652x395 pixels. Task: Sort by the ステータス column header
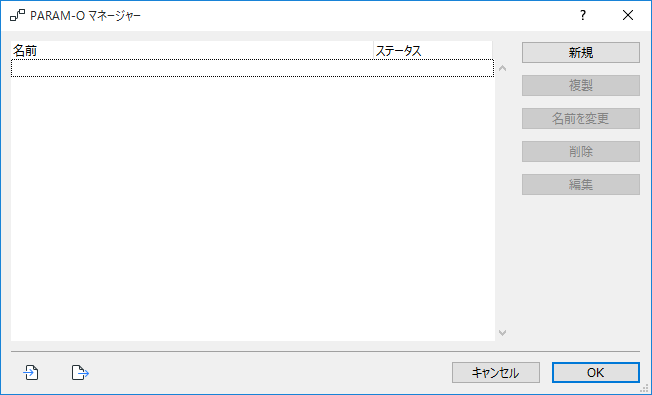click(433, 50)
